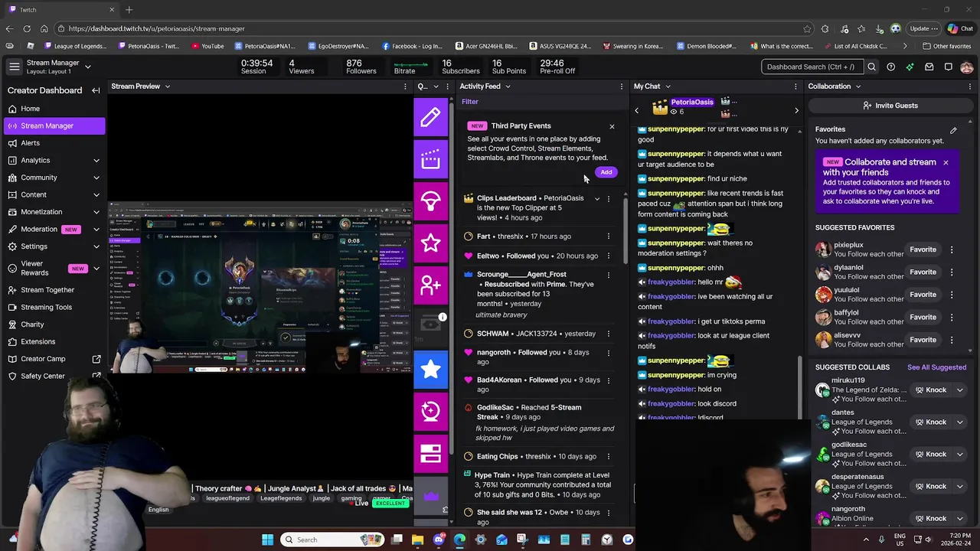Open the Stream Preview panel dropdown
This screenshot has width=980, height=551.
(x=168, y=86)
